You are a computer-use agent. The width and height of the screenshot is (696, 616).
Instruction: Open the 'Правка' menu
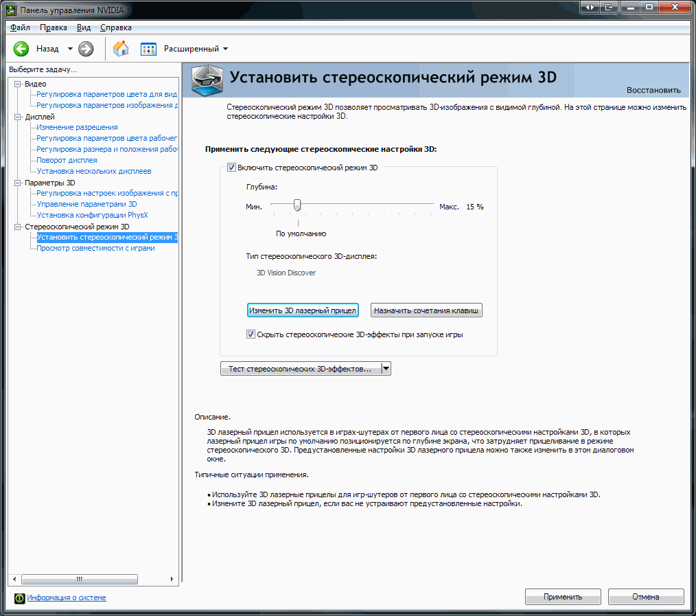pos(54,27)
